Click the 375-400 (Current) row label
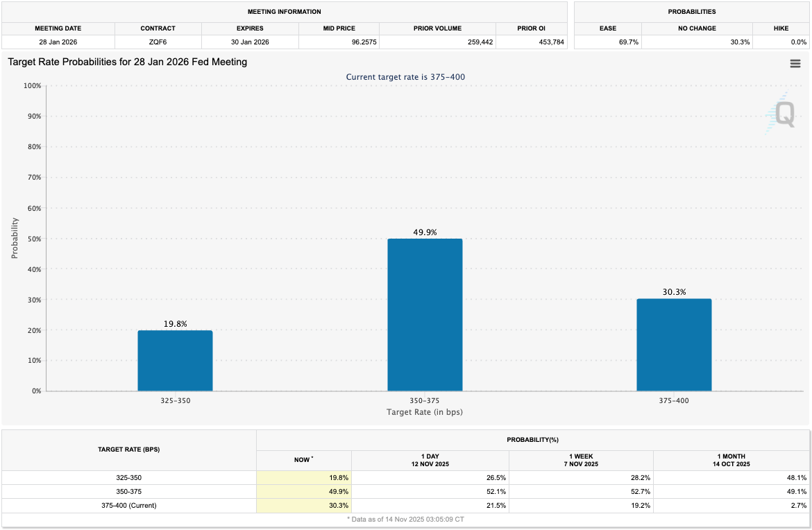 point(128,505)
